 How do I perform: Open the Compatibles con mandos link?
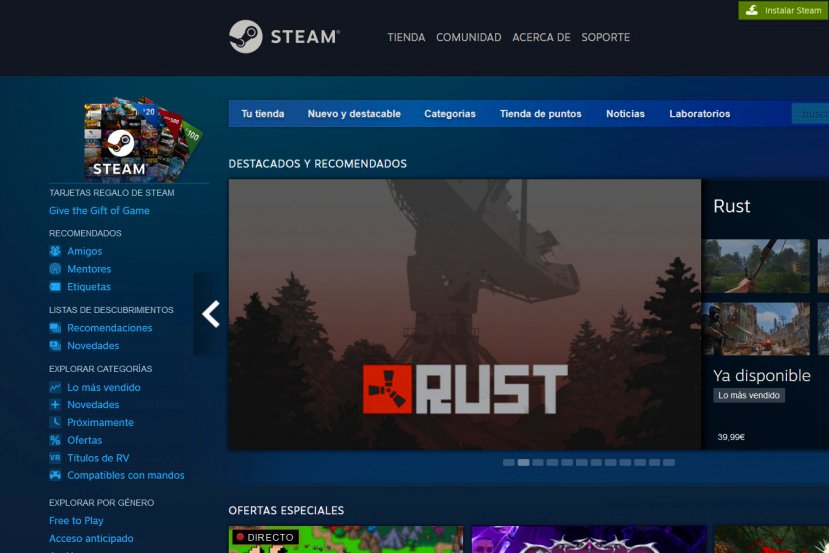[126, 475]
